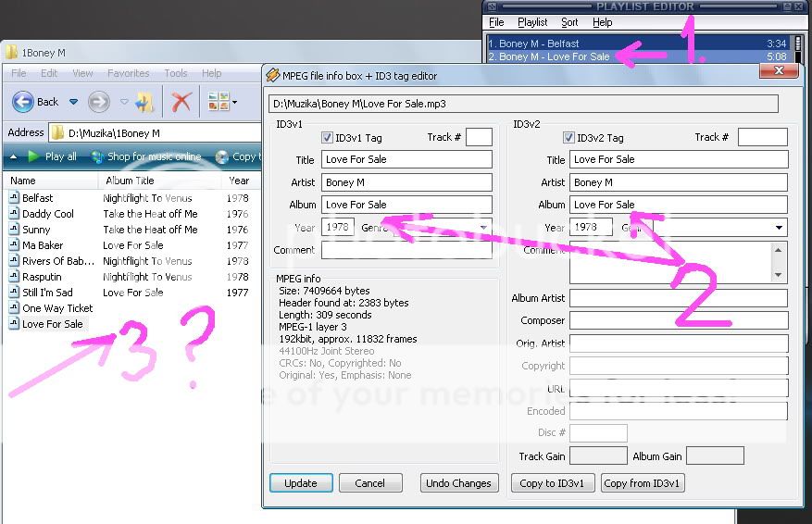The height and width of the screenshot is (524, 812).
Task: Click the music file icon beside Love For Sale
Action: [x=14, y=324]
